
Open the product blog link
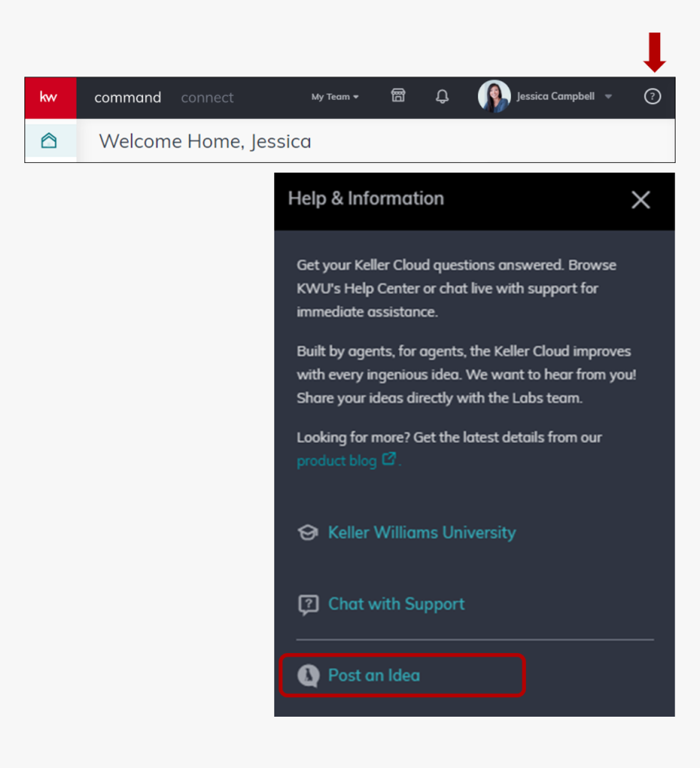336,461
